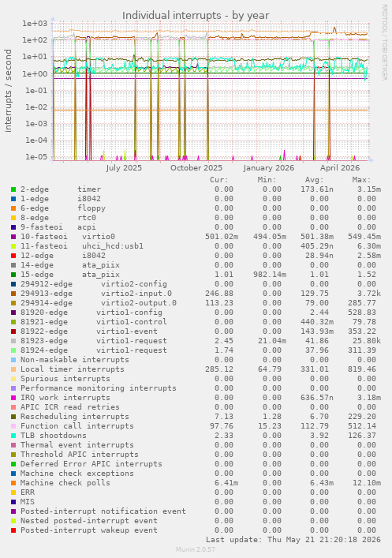Click the Max column header
Viewport: 392px width, 558px height.
coord(361,180)
